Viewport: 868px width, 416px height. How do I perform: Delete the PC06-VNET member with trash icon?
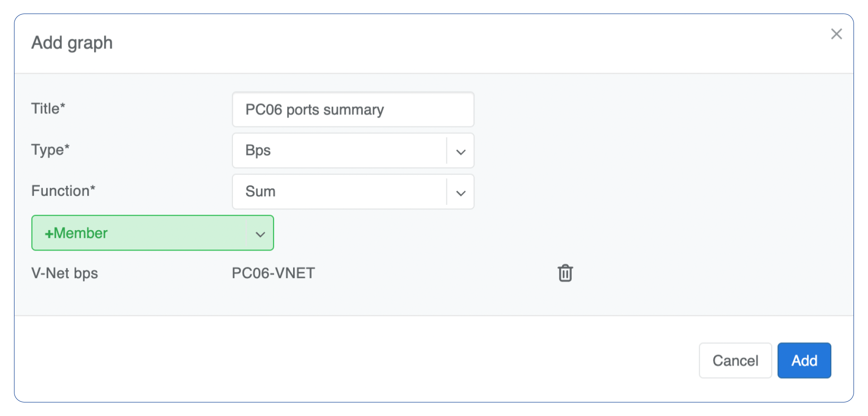click(565, 273)
